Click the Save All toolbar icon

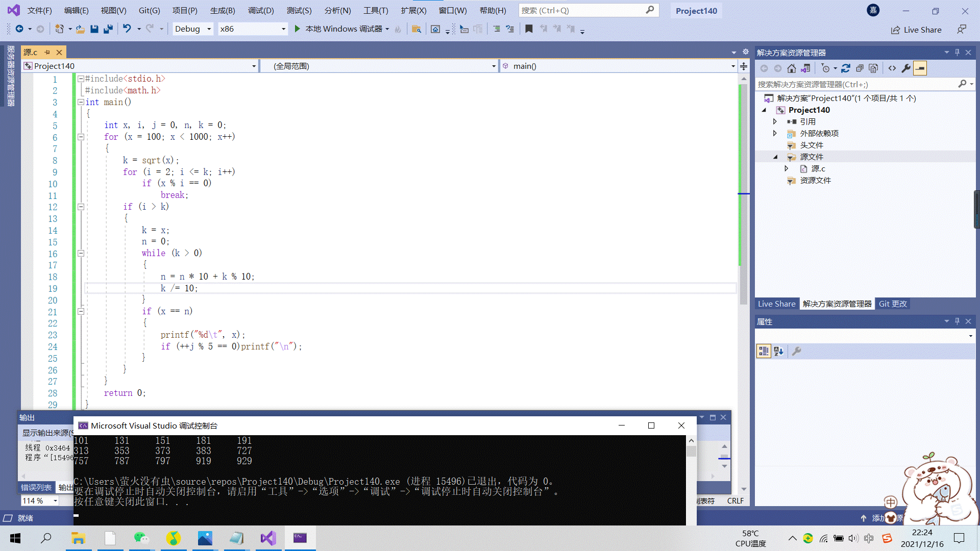pyautogui.click(x=108, y=29)
